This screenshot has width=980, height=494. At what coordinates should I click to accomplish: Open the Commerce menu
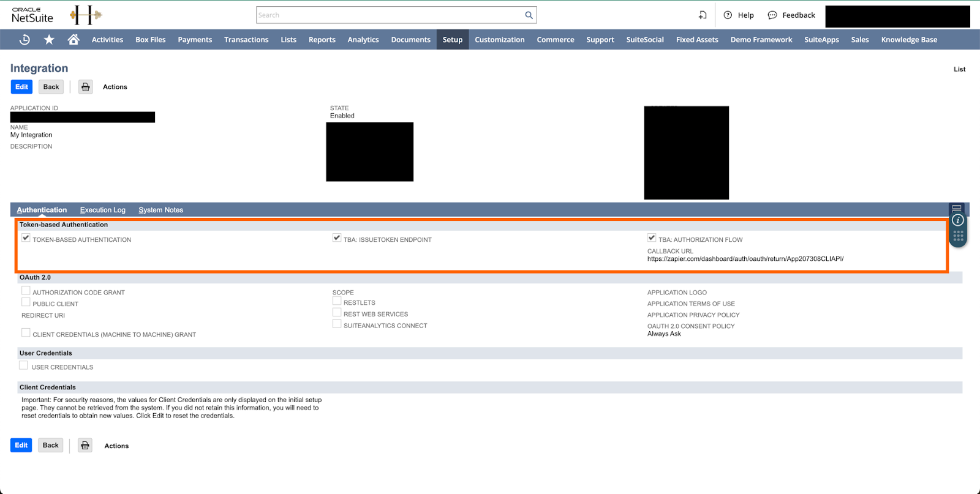point(556,40)
